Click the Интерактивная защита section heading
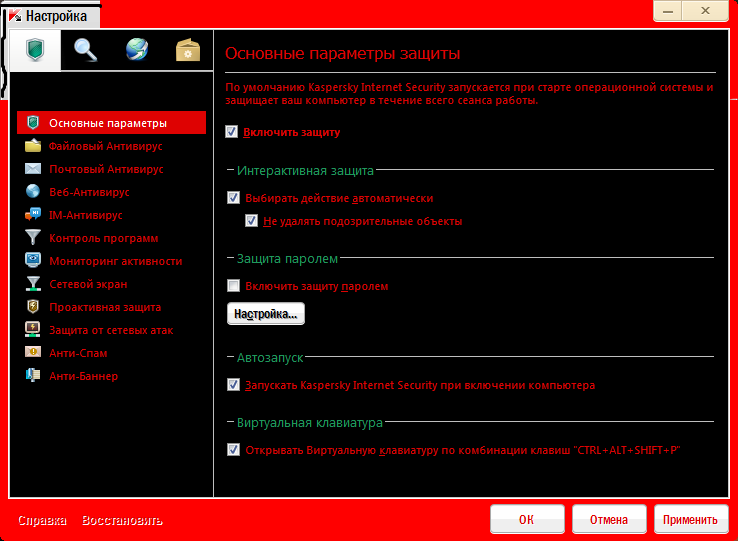 coord(305,170)
